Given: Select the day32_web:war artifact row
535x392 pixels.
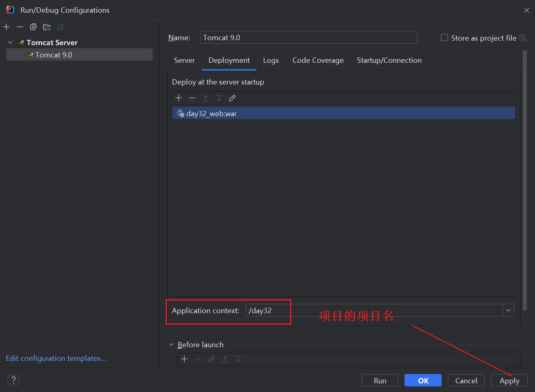Looking at the screenshot, I should pos(344,113).
